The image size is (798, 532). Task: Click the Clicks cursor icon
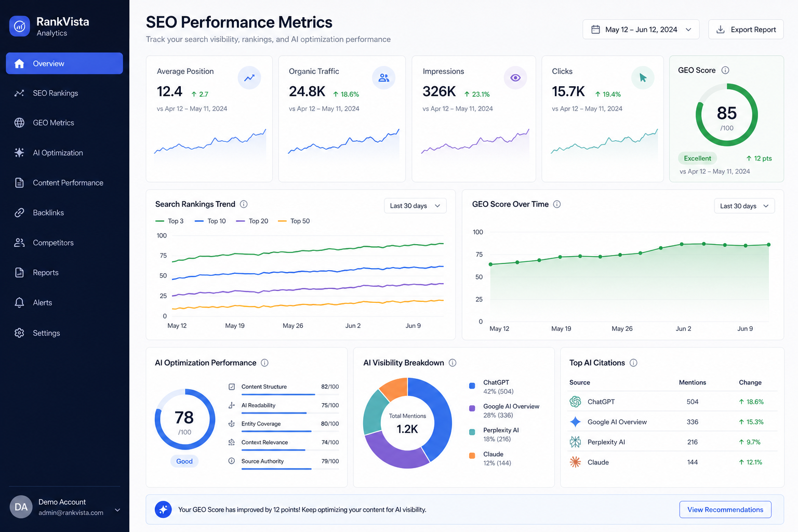point(643,78)
